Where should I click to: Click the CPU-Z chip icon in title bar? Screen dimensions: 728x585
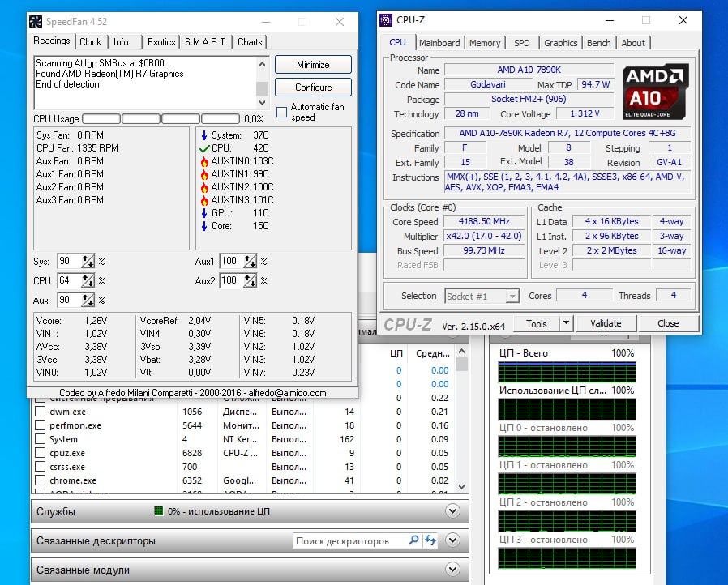tap(386, 20)
